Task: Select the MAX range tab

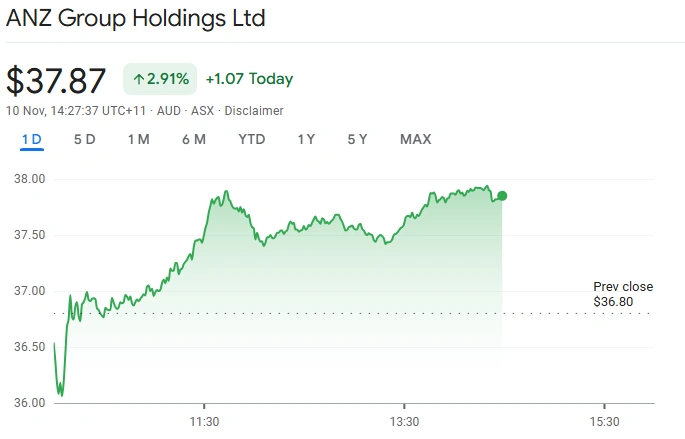Action: point(416,139)
